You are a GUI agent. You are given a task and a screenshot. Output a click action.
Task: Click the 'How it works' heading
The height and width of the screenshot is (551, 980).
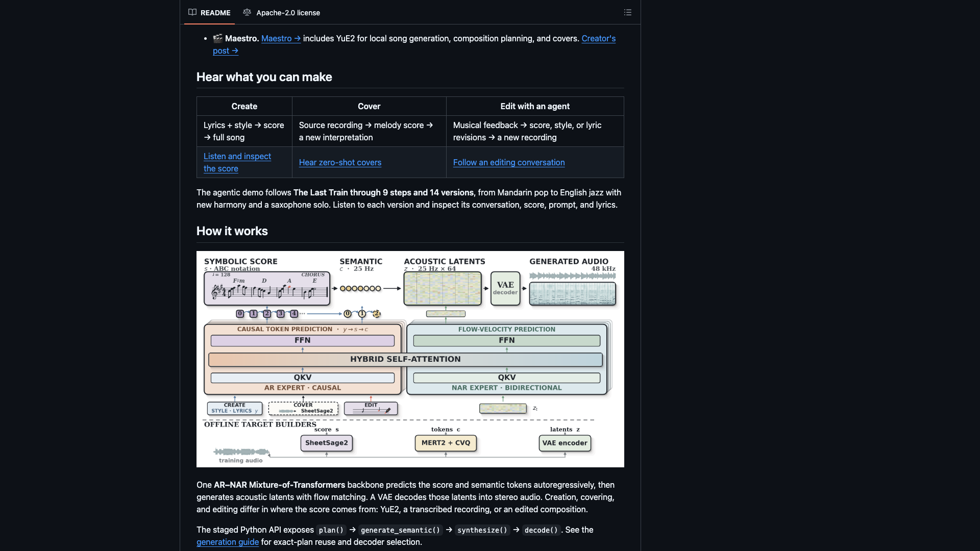pyautogui.click(x=232, y=231)
